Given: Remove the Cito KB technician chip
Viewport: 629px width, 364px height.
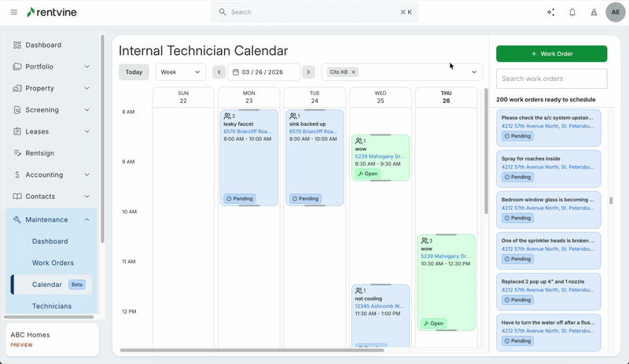Looking at the screenshot, I should pos(354,72).
